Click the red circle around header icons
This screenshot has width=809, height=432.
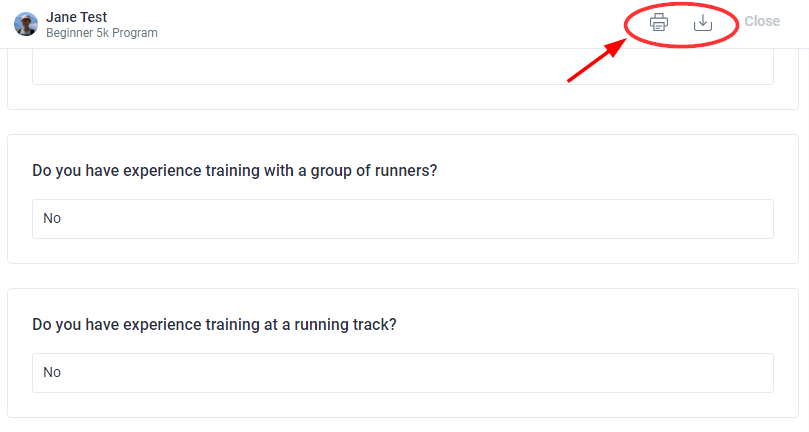pos(682,24)
